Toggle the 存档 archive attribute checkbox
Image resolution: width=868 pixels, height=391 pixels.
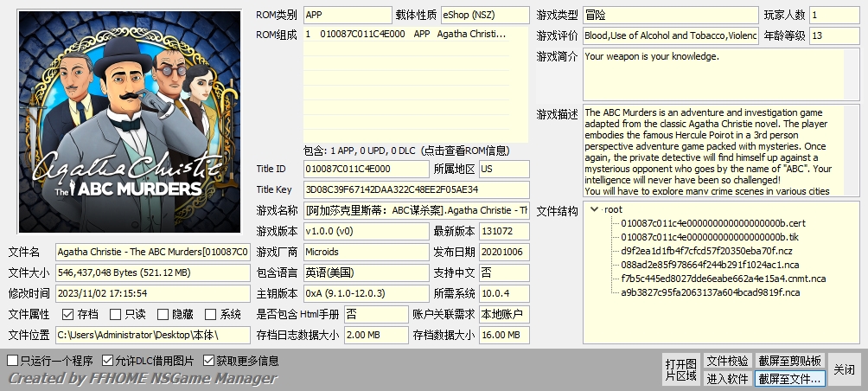coord(68,315)
